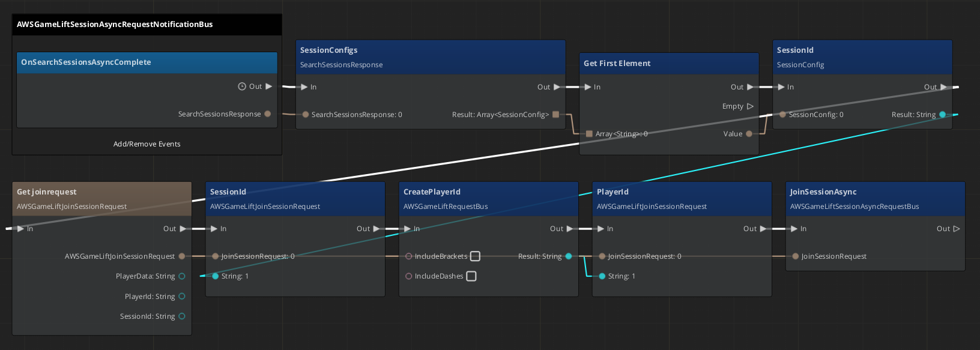980x350 pixels.
Task: Click the PlayerData: String pin on Get joinrequest
Action: [x=182, y=276]
